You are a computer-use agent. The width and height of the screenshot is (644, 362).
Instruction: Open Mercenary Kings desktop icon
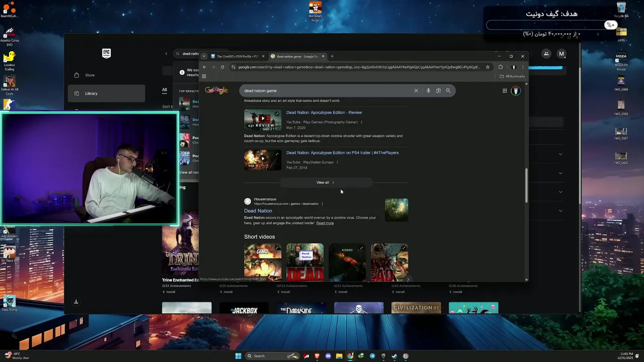tap(315, 11)
